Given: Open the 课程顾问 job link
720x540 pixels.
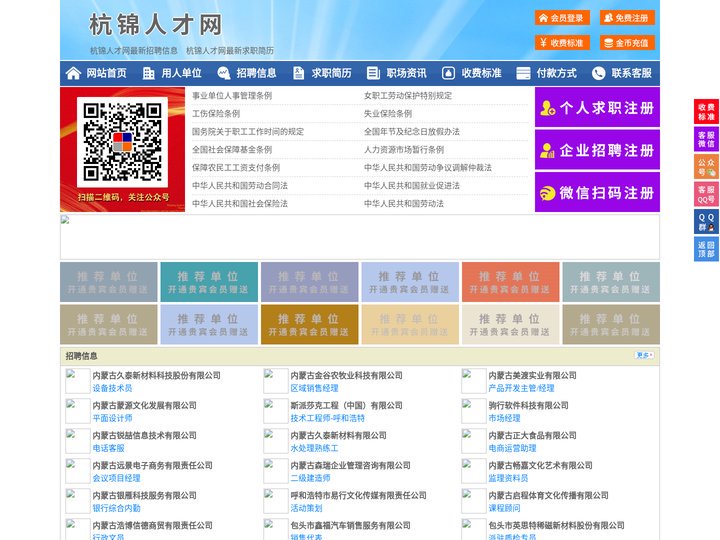Looking at the screenshot, I should [504, 508].
